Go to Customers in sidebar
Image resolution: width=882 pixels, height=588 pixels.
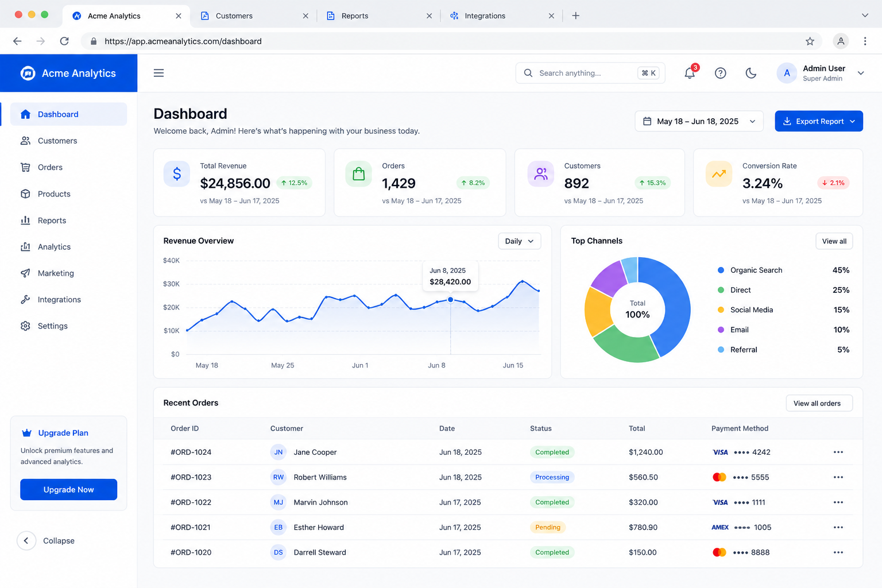[68, 141]
